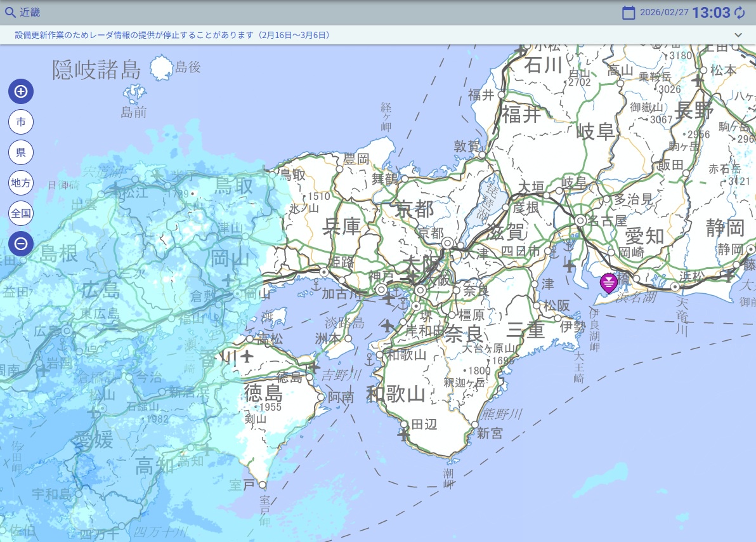Click the 名古屋 city marker on map
Image resolution: width=756 pixels, height=542 pixels.
[x=580, y=220]
